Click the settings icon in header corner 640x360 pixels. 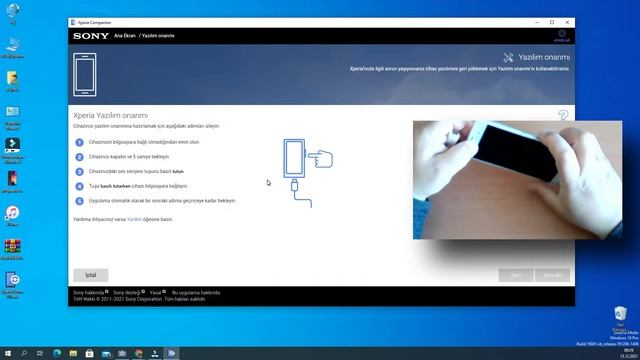pyautogui.click(x=562, y=34)
